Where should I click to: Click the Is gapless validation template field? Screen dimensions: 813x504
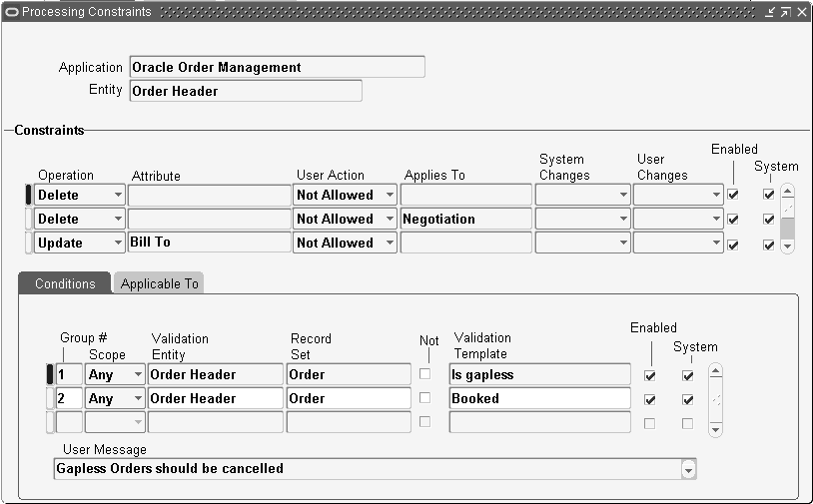(539, 374)
